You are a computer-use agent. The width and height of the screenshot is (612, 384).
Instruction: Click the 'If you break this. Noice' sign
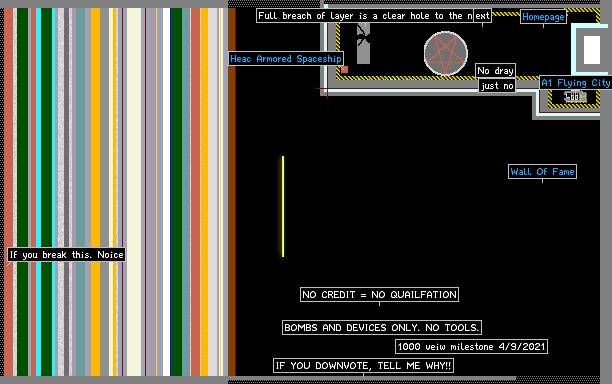point(66,255)
